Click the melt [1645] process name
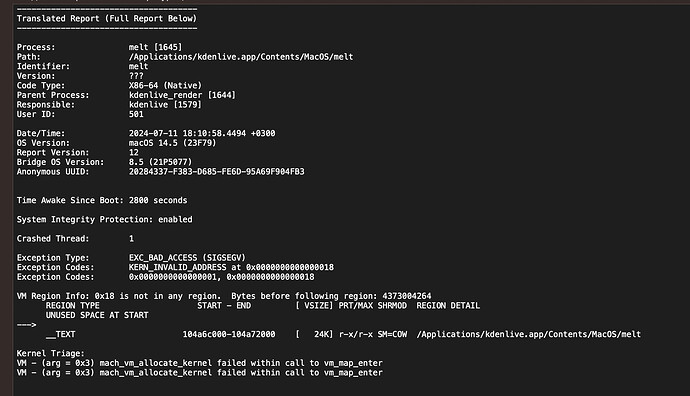 (155, 47)
